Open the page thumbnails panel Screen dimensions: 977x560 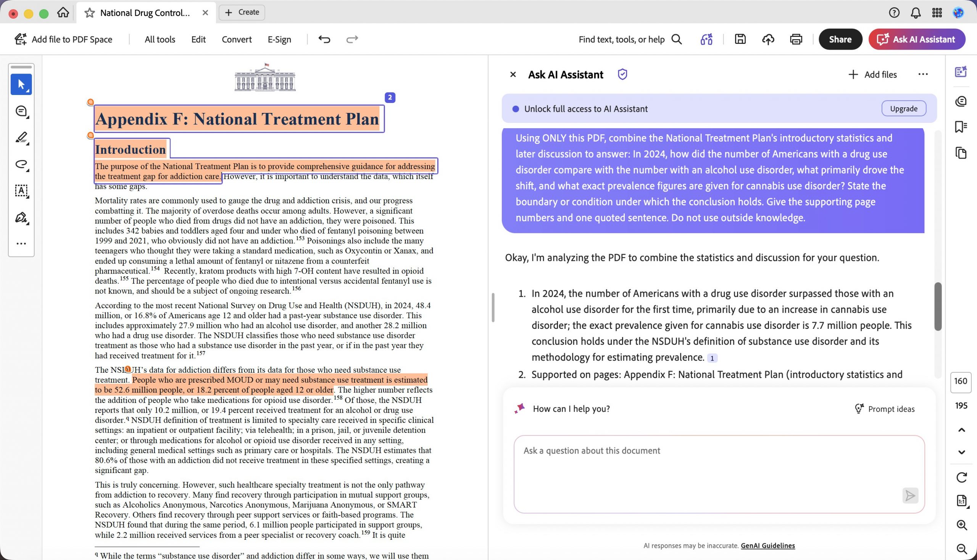[x=961, y=153]
